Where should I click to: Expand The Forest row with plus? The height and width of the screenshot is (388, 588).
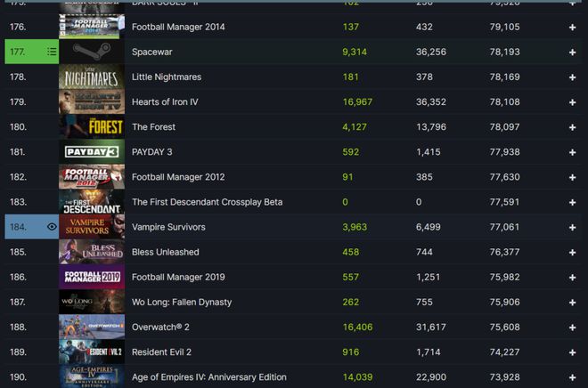tap(572, 127)
